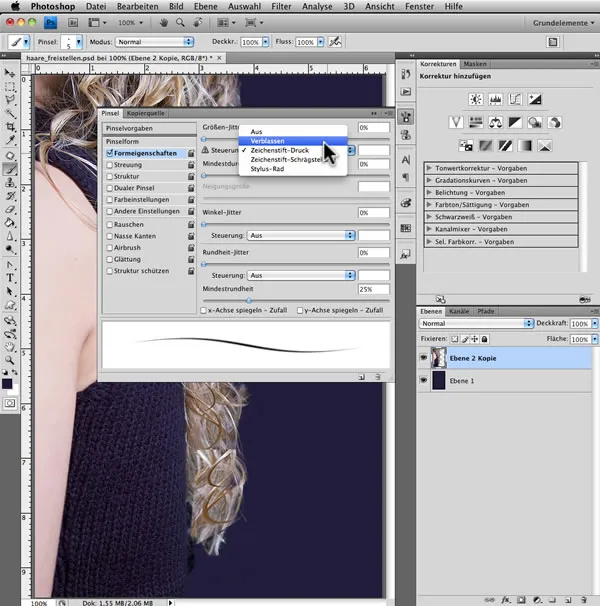Select the Brush tool in the toolbox
This screenshot has height=606, width=600.
coord(10,169)
